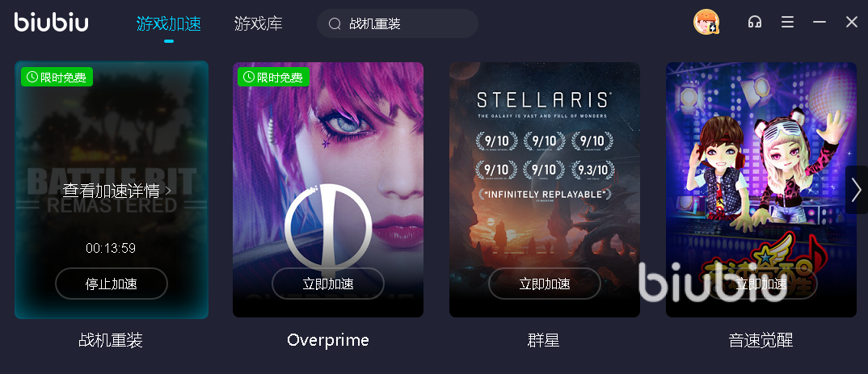Select the 音速觉醒 game cover
868x374 pixels.
click(761, 190)
